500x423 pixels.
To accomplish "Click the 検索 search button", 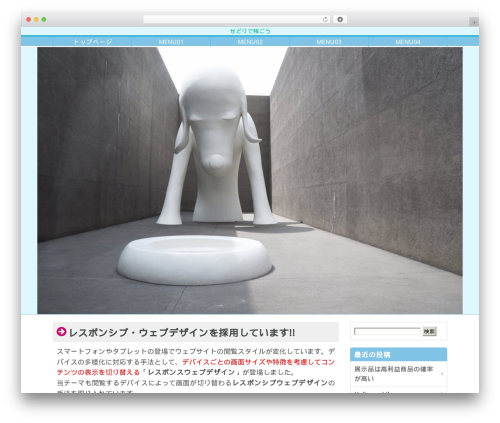I will [x=429, y=331].
